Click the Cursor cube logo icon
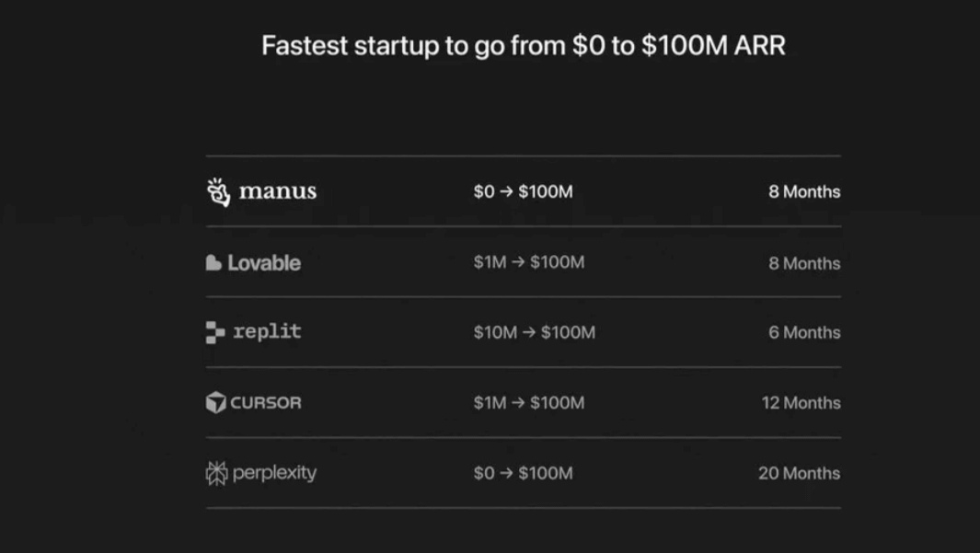Image resolution: width=980 pixels, height=553 pixels. [215, 402]
